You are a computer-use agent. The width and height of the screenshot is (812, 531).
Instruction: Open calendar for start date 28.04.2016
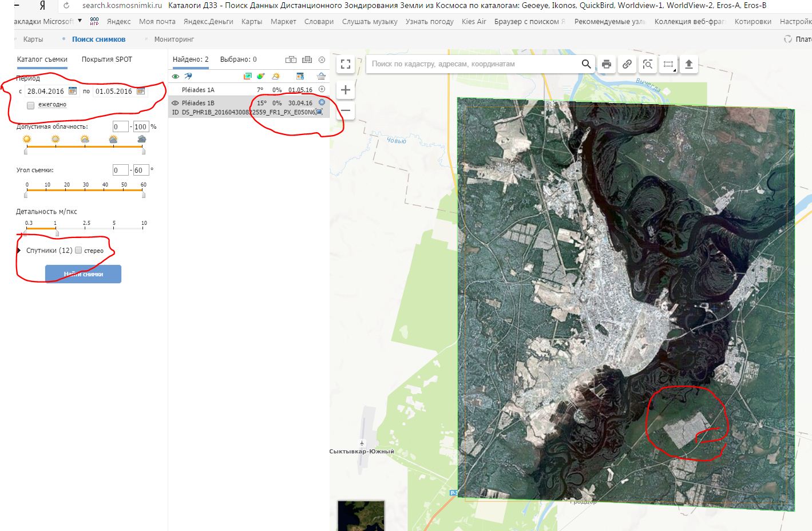coord(73,91)
